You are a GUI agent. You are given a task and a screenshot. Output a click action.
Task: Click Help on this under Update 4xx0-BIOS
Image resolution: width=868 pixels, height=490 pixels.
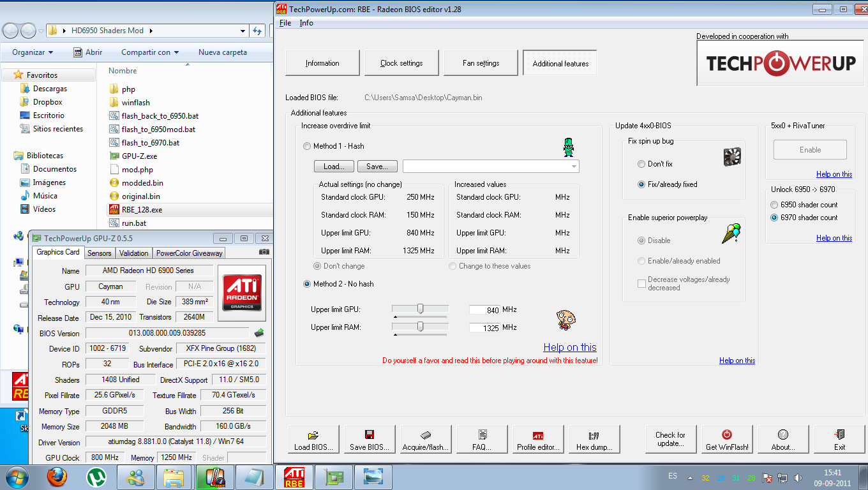(x=737, y=360)
